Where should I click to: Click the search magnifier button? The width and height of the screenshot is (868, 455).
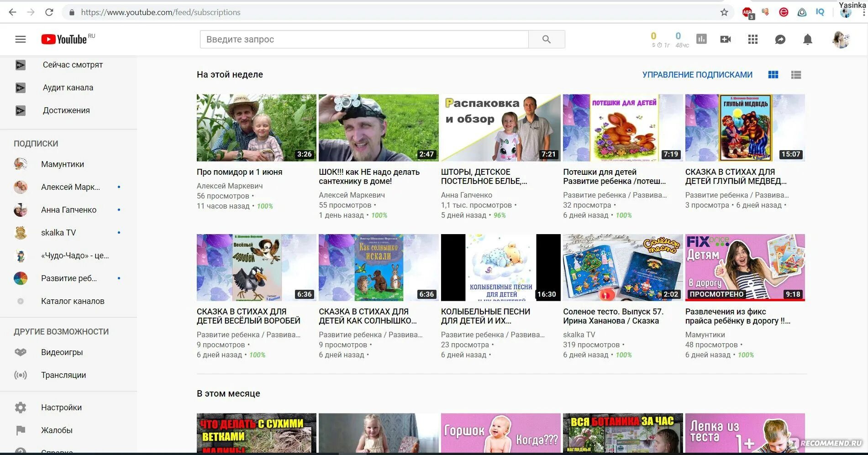coord(546,39)
